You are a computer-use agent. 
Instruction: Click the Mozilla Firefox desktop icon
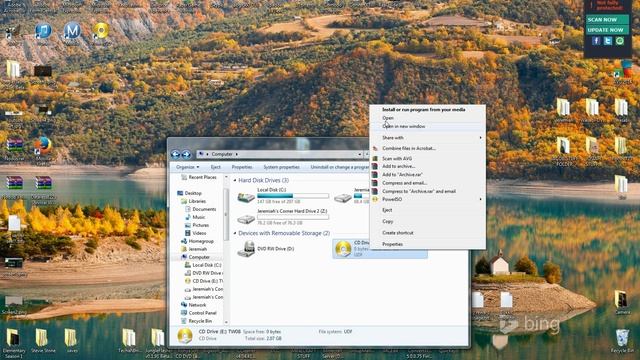pos(43,146)
